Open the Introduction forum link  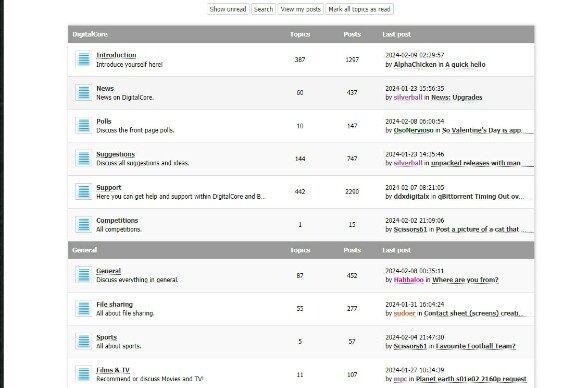click(116, 55)
